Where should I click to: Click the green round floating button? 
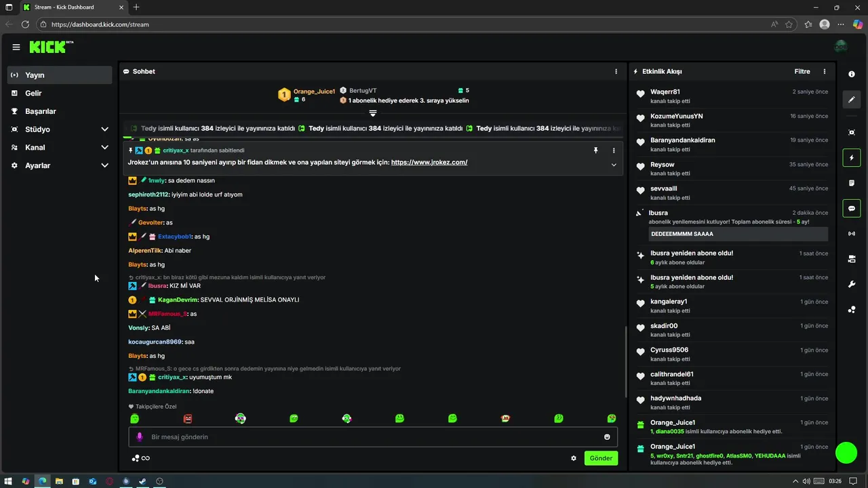click(846, 453)
